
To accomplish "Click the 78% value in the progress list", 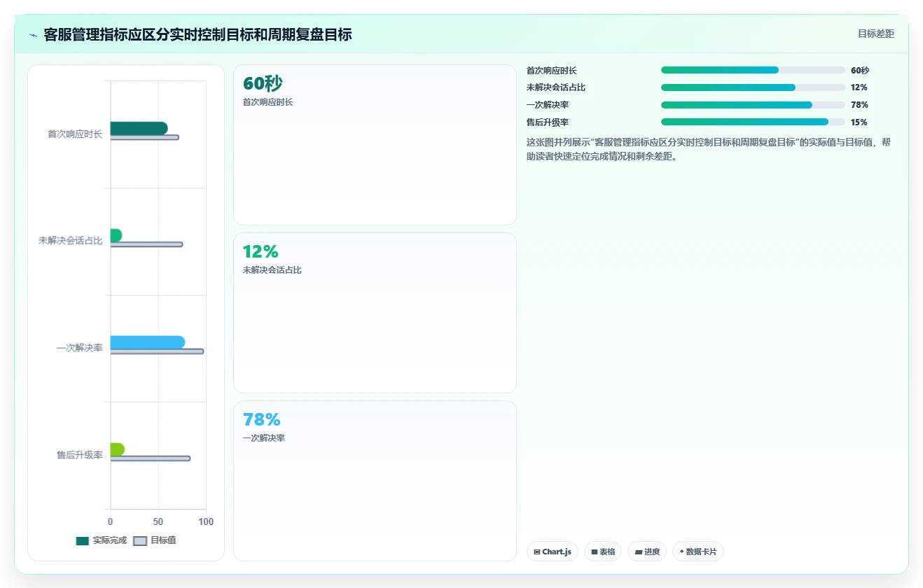I will coord(859,105).
